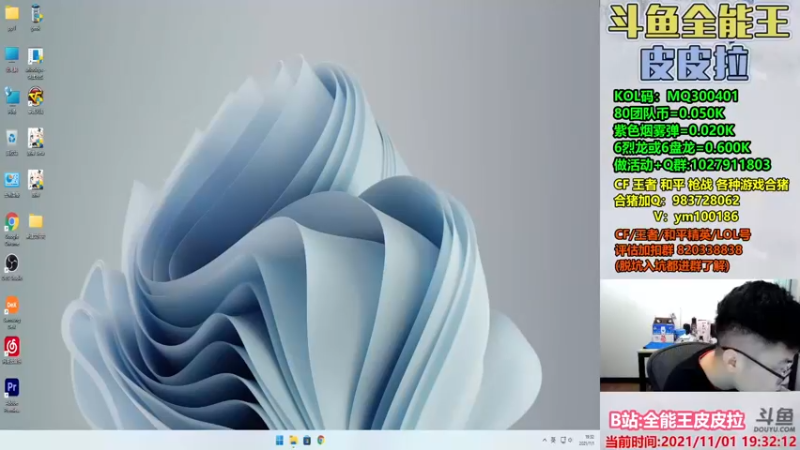Open the Windows Start button on taskbar

280,440
